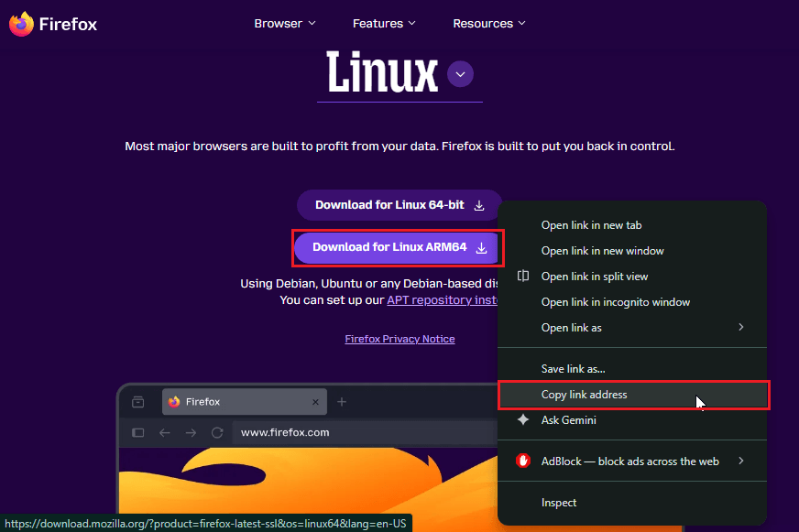
Task: Click the mockup new tab plus icon
Action: pos(342,402)
